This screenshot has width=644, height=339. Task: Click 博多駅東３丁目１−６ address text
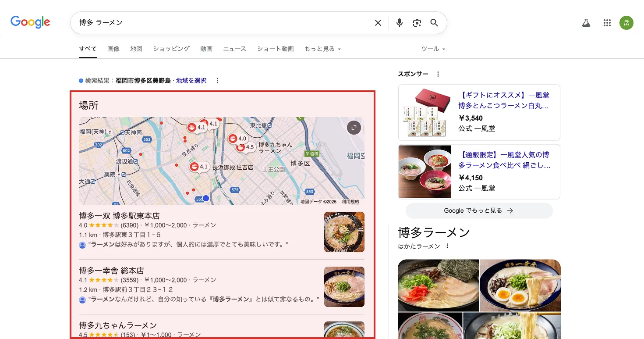(132, 235)
